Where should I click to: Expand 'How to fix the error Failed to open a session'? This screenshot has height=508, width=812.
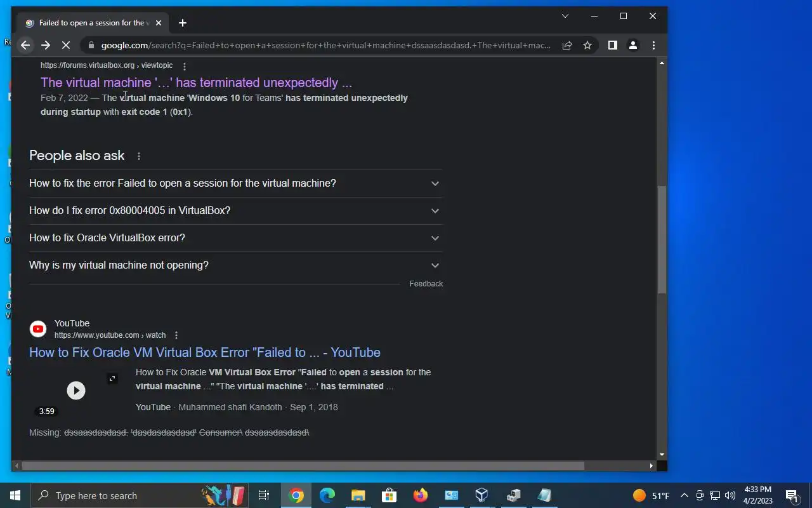click(x=235, y=184)
